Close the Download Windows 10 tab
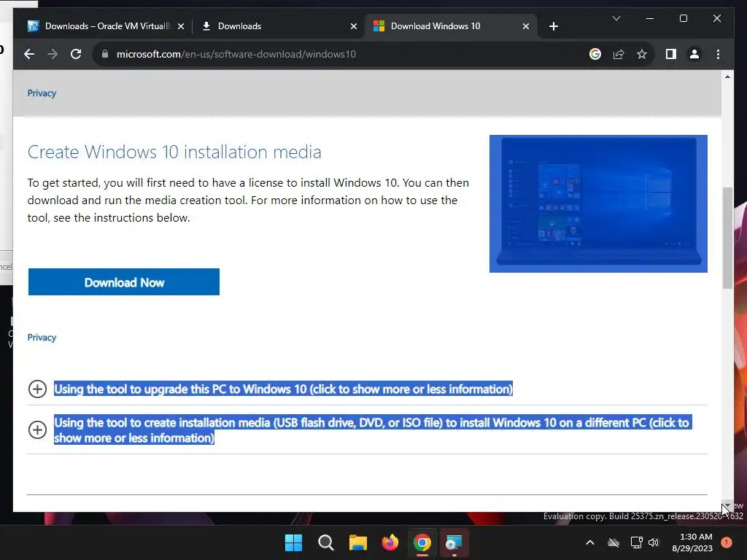Image resolution: width=747 pixels, height=560 pixels. pos(525,27)
